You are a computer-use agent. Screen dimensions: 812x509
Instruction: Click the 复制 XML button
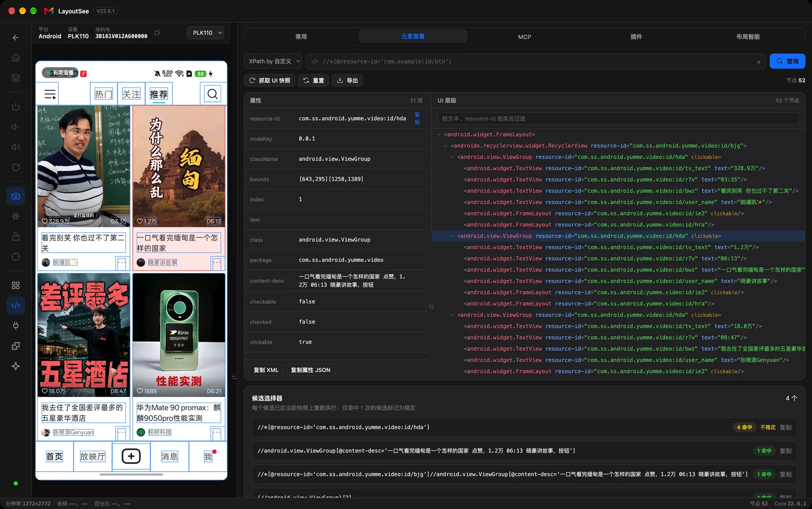click(x=266, y=370)
